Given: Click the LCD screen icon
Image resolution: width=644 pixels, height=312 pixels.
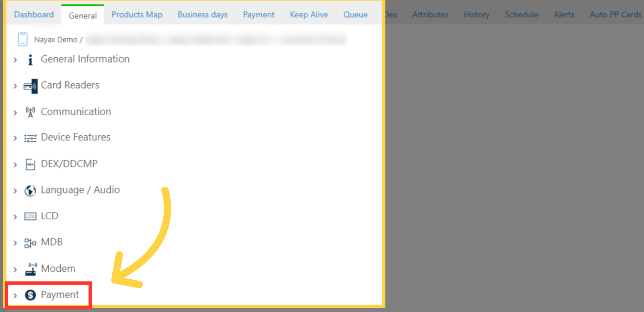Looking at the screenshot, I should point(30,216).
